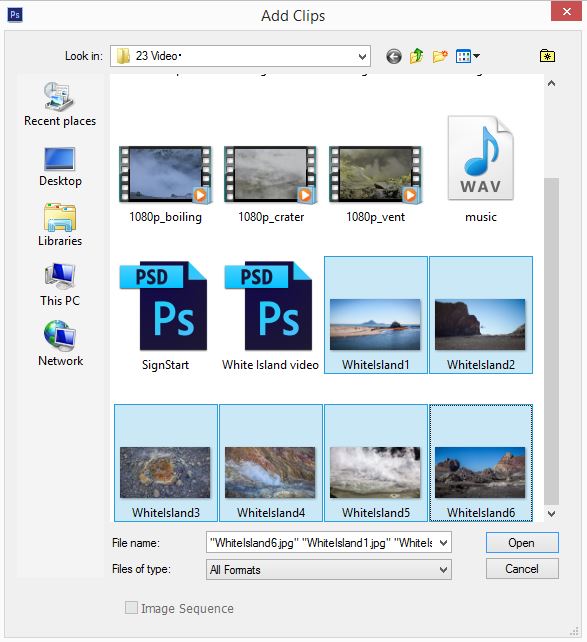The height and width of the screenshot is (642, 587).
Task: Select the 1080p_vent video file
Action: tap(375, 185)
